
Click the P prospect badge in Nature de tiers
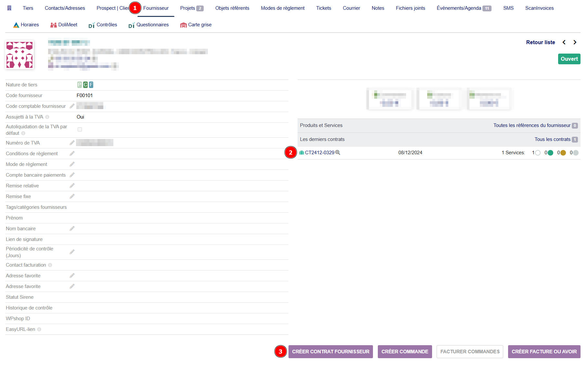[x=80, y=85]
